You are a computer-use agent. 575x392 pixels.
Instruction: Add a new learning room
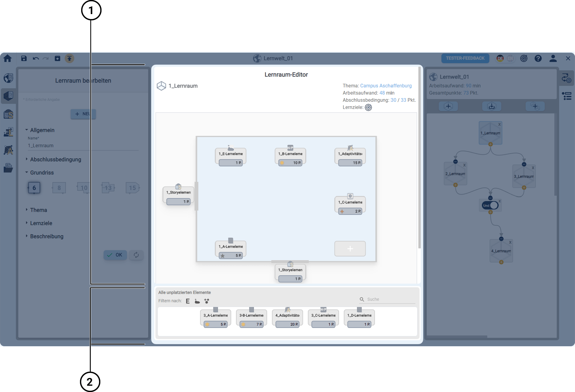(x=448, y=106)
